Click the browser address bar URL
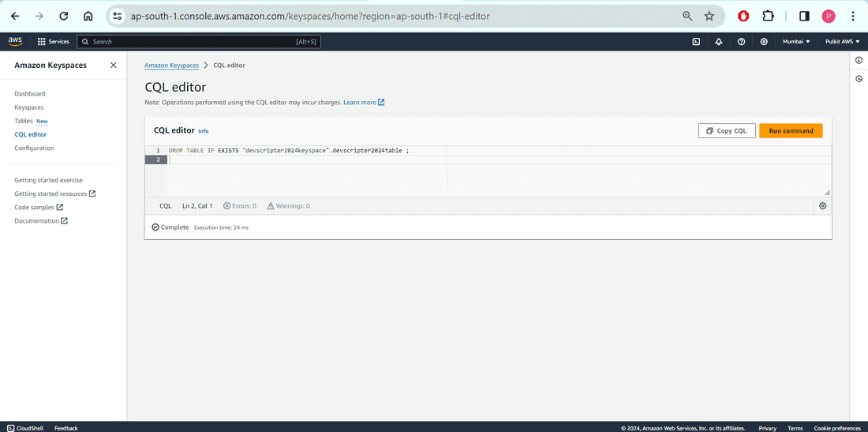This screenshot has height=432, width=868. point(310,16)
